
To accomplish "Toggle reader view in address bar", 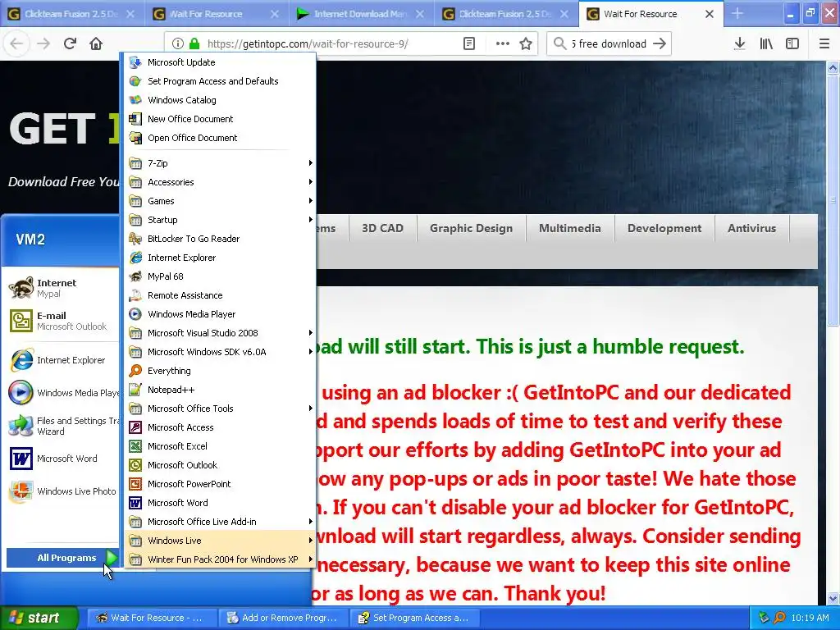I will [468, 43].
